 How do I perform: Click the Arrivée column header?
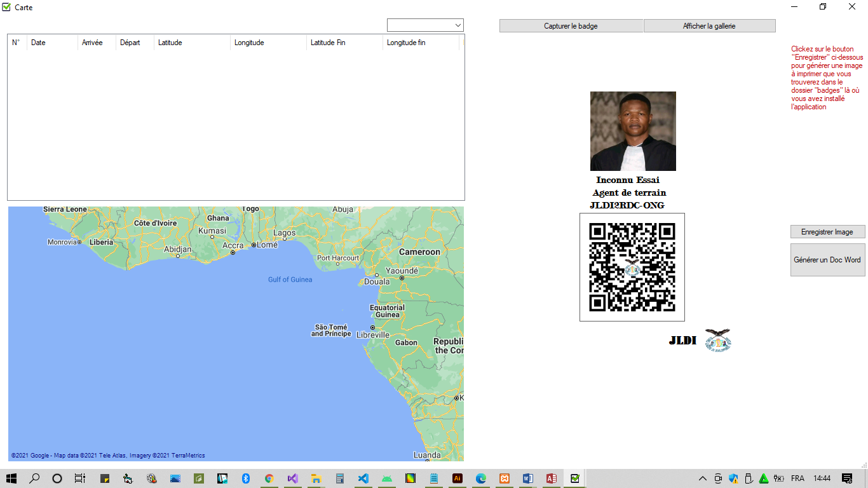(x=97, y=43)
